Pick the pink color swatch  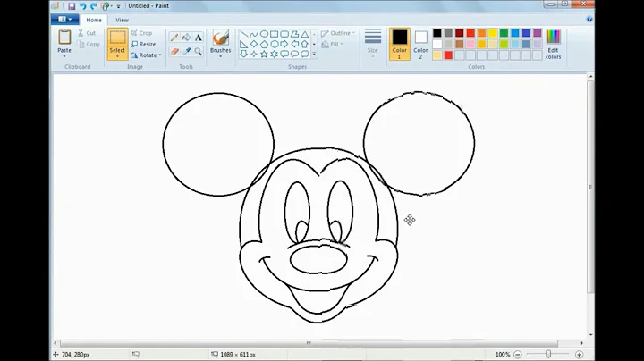[470, 44]
